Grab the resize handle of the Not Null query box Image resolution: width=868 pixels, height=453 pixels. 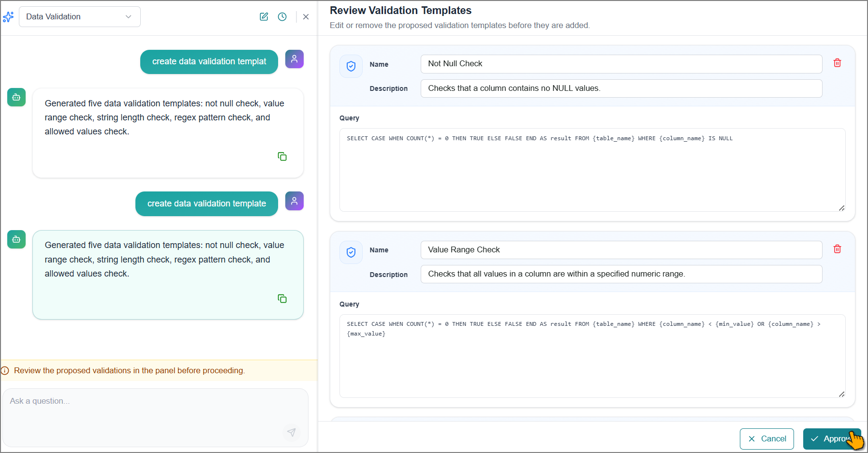click(x=841, y=208)
